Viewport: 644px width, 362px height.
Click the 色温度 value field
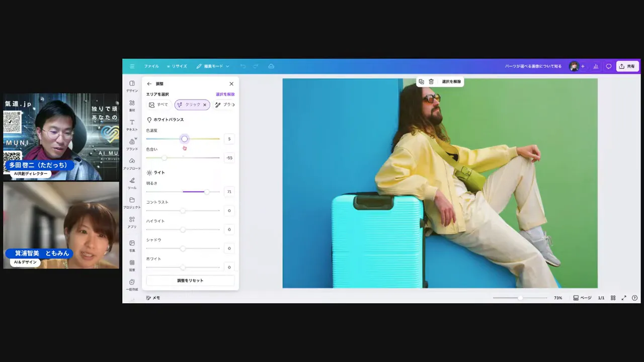click(x=229, y=139)
